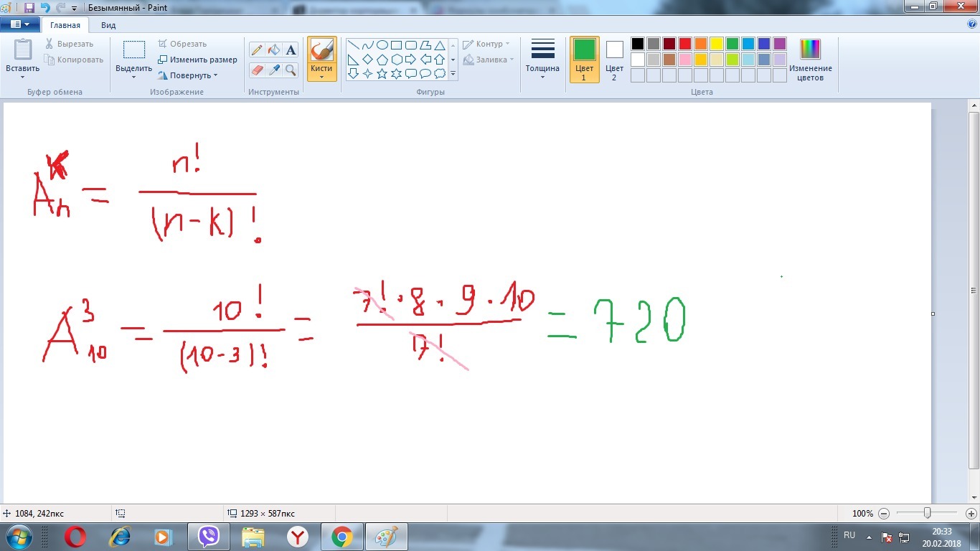The image size is (980, 551).
Task: Choose the Triangle shape
Action: (440, 44)
